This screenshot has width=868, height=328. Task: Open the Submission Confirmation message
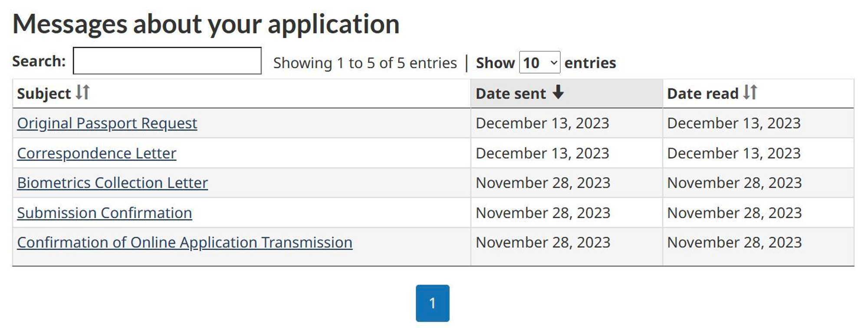(x=105, y=213)
